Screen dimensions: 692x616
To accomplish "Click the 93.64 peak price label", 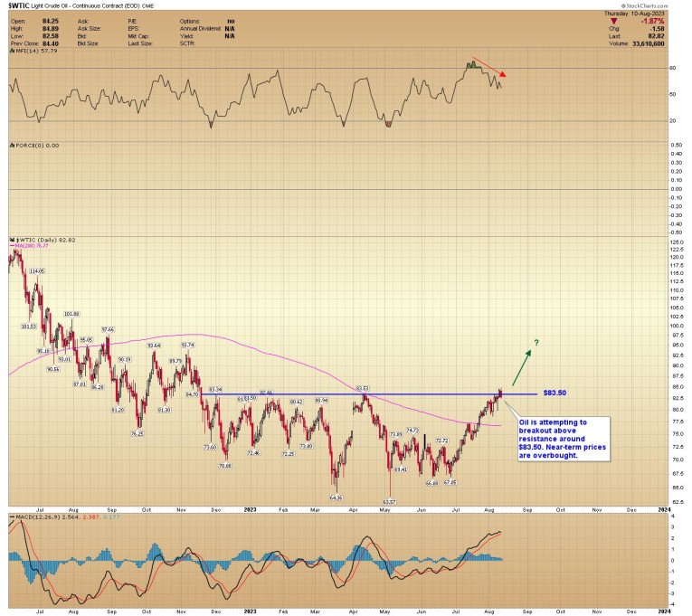I will [154, 346].
